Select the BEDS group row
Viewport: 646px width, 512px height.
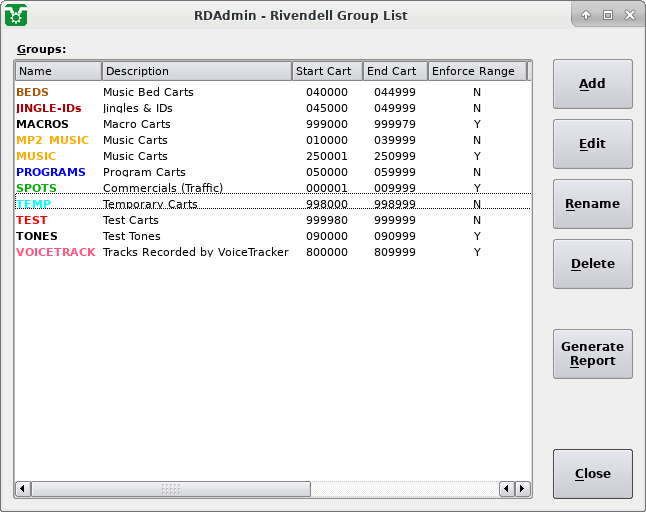click(33, 92)
